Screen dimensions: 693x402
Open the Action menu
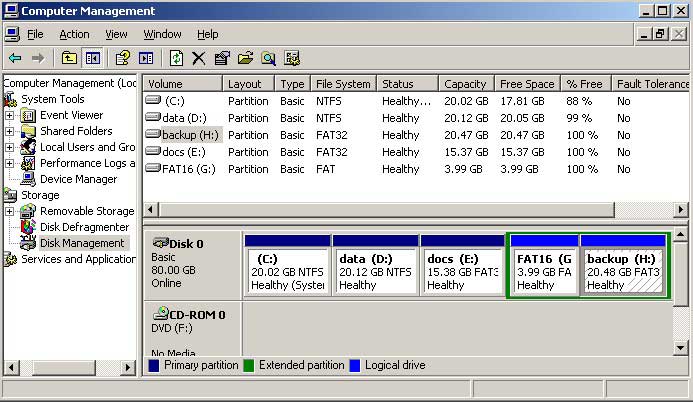(74, 34)
